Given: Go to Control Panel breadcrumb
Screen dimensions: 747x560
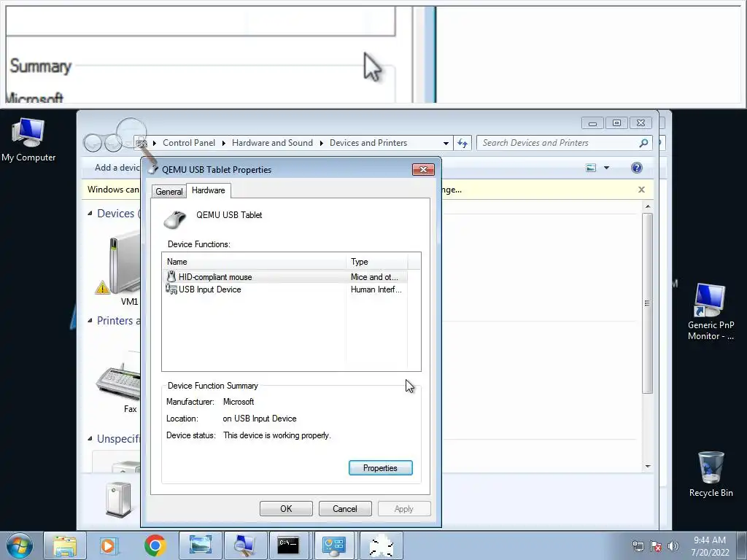Looking at the screenshot, I should coord(189,143).
